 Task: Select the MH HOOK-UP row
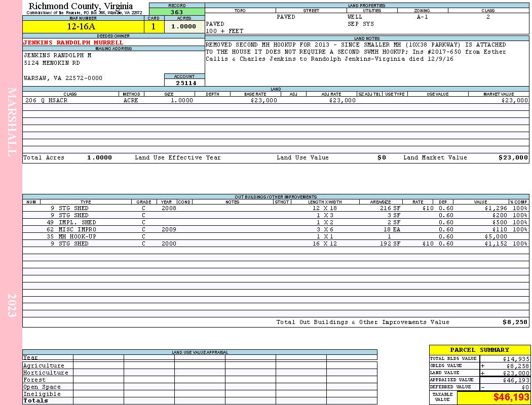276,236
